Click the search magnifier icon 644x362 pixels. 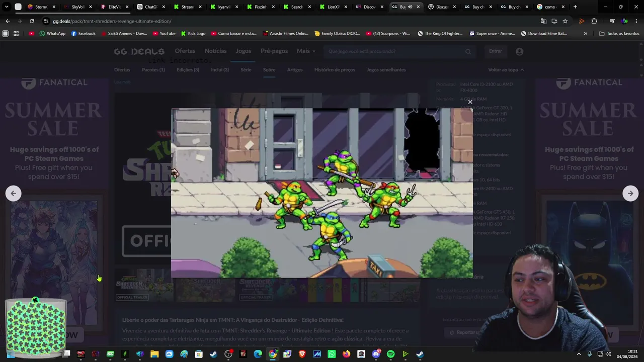click(x=468, y=51)
